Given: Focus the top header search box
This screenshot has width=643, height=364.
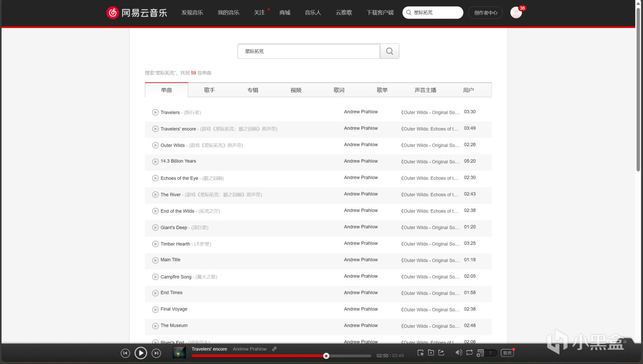Looking at the screenshot, I should tap(433, 13).
